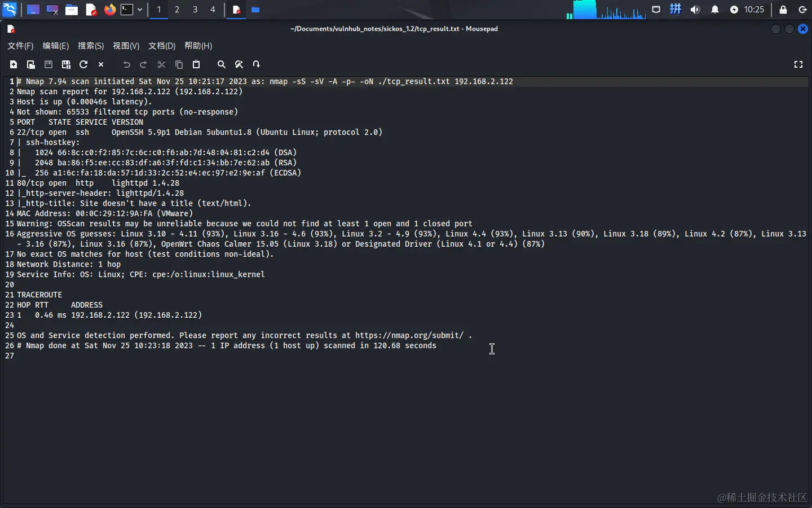Save the current document with Save icon
Screen dimensions: 812x508
click(48, 64)
